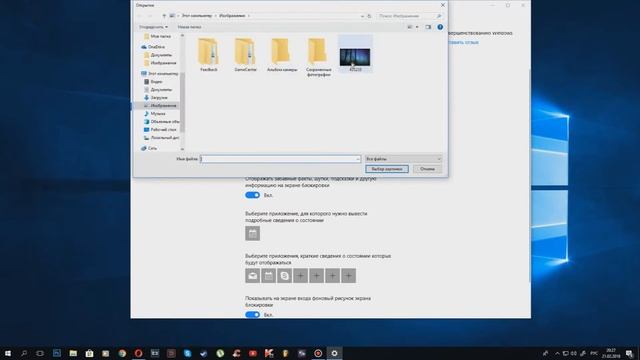The width and height of the screenshot is (640, 360).
Task: Open File Explorer from taskbar
Action: [73, 353]
